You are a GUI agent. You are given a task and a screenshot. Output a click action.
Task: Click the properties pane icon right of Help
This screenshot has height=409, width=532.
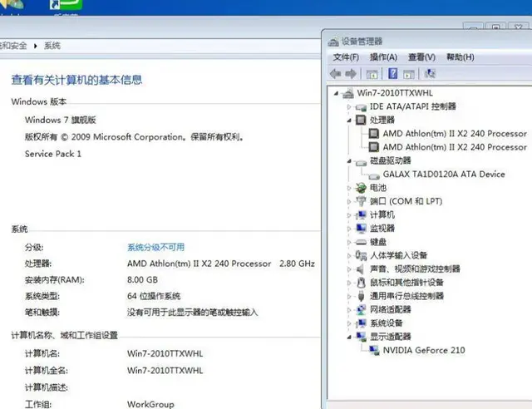(x=408, y=74)
